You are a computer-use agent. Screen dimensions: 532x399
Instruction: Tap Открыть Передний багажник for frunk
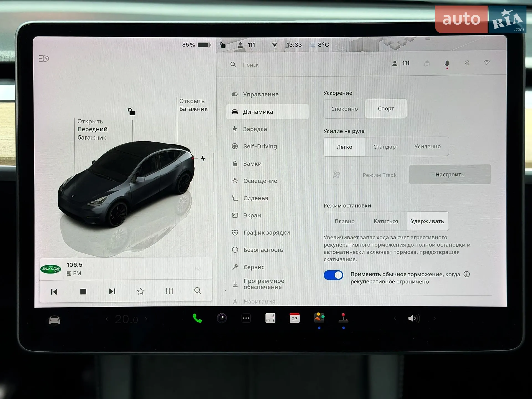coord(92,129)
